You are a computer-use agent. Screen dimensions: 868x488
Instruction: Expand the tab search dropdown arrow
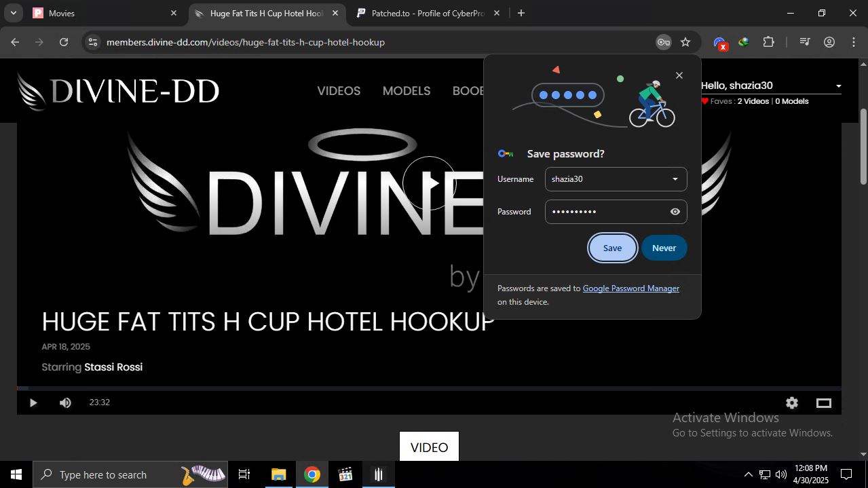pyautogui.click(x=13, y=13)
